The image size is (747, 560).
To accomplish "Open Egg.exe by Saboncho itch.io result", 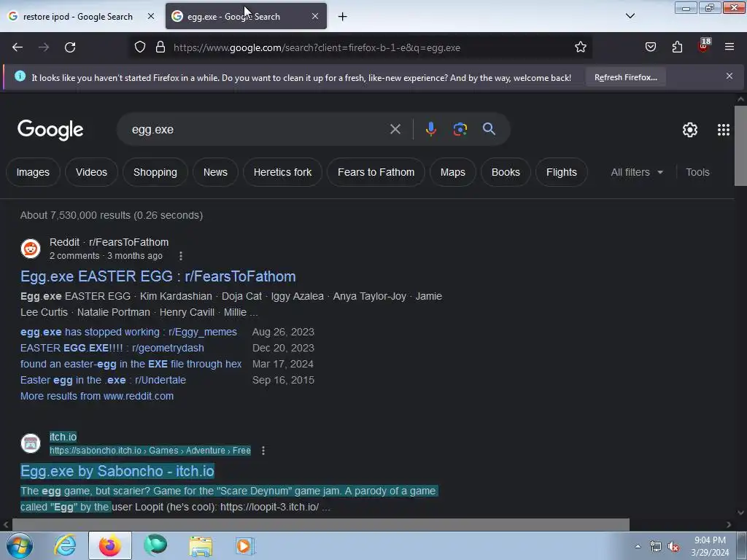I will 117,471.
